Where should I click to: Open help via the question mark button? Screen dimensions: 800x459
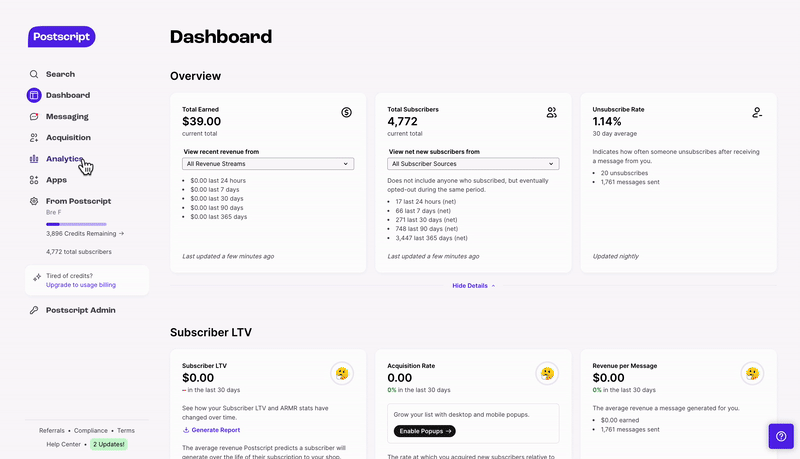781,436
